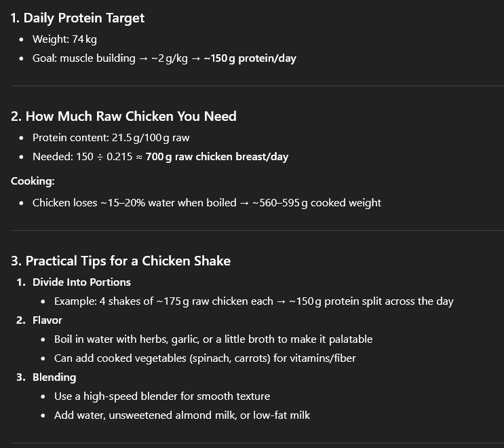The height and width of the screenshot is (448, 504).
Task: Click the "Protein content: 21.5 g/100 g raw" line
Action: (x=111, y=138)
